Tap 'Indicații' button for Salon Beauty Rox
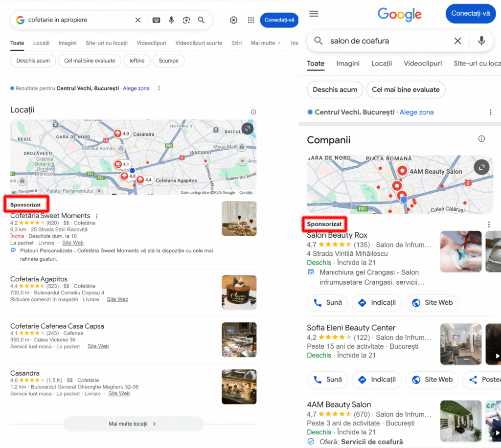The height and width of the screenshot is (448, 501). click(x=376, y=303)
